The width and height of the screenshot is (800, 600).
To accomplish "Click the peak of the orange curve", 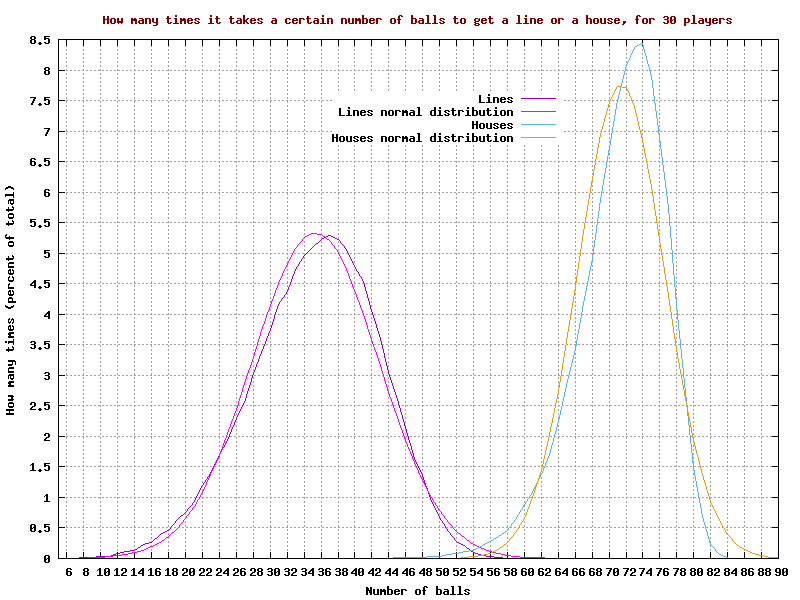I will (621, 86).
